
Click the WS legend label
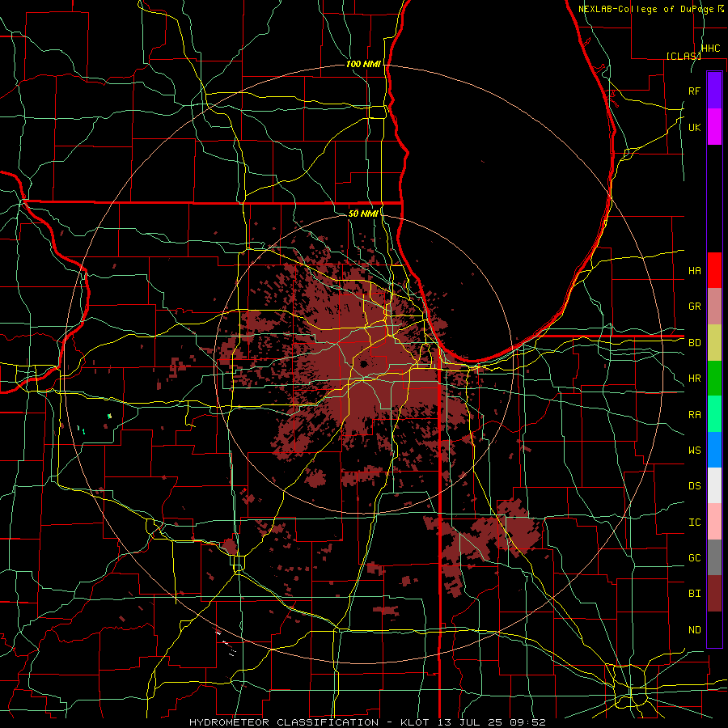tap(694, 450)
